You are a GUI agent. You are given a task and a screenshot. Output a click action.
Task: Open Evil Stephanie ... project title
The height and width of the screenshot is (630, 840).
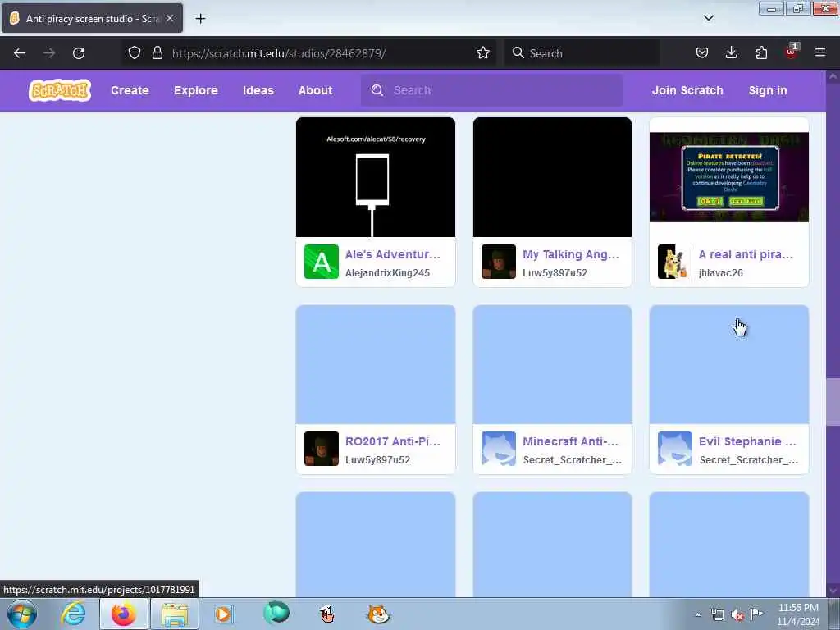click(747, 441)
